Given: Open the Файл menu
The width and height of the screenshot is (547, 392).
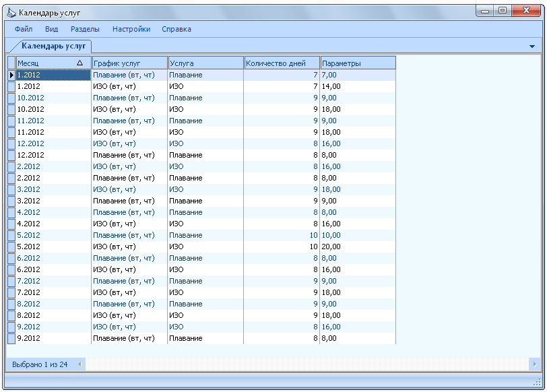Looking at the screenshot, I should pos(24,29).
